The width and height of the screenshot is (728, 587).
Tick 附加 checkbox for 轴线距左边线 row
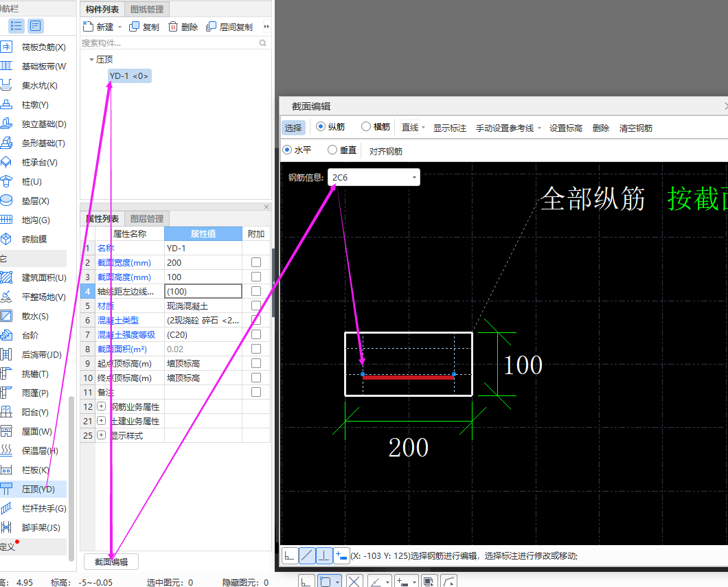pos(255,291)
